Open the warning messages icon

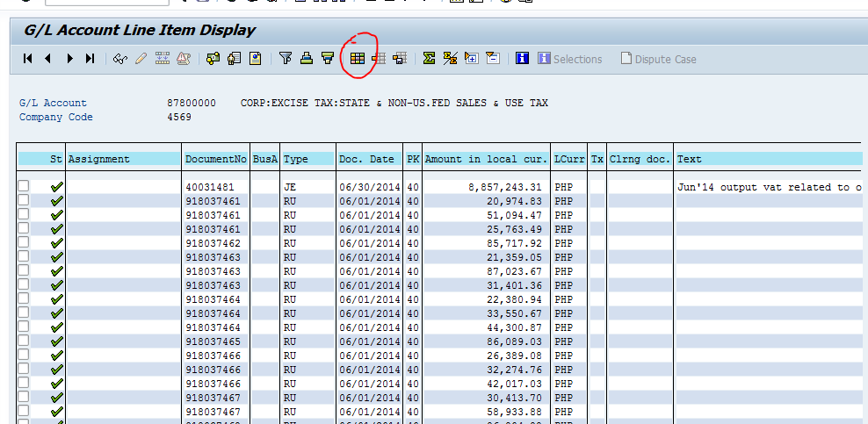click(x=184, y=58)
